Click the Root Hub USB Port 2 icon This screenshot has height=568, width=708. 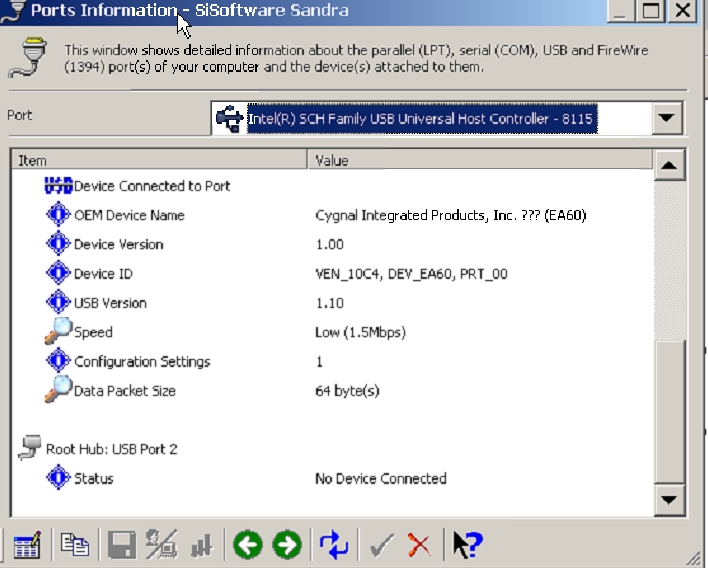point(30,448)
